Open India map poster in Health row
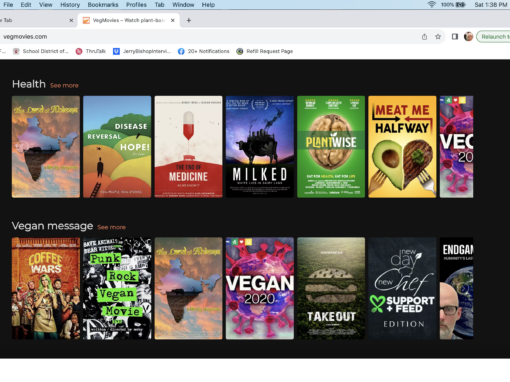 tap(46, 147)
